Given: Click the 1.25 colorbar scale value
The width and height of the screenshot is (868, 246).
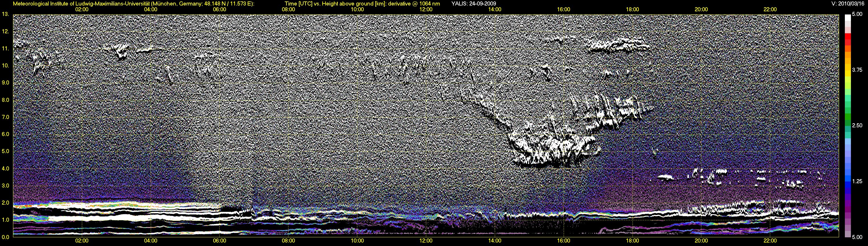Looking at the screenshot, I should [857, 181].
